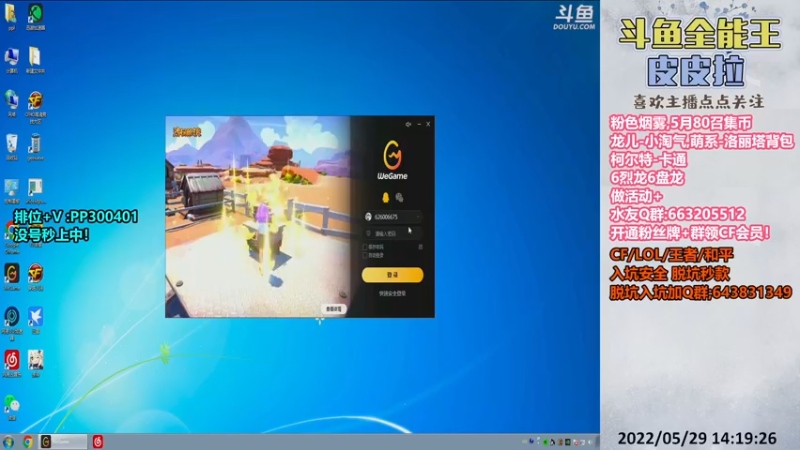800x450 pixels.
Task: Open the NetEase Cloud Music desktop shortcut
Action: (x=11, y=364)
